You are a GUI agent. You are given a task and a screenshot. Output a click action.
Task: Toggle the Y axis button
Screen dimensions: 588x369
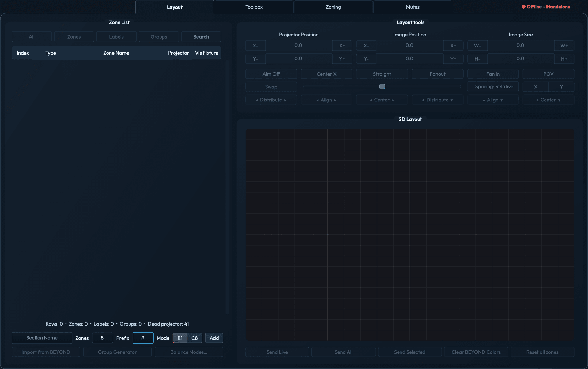click(561, 87)
